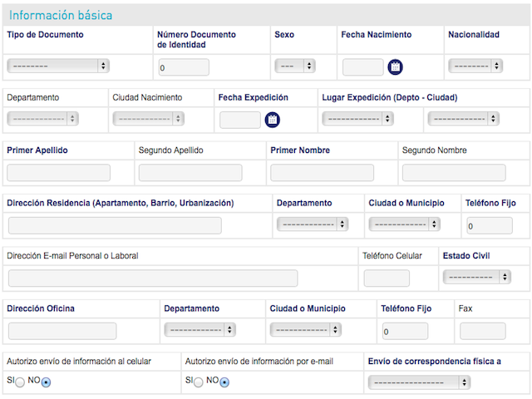This screenshot has height=399, width=532.
Task: Open the Lugar Expedición city dropdown
Action: coord(464,119)
